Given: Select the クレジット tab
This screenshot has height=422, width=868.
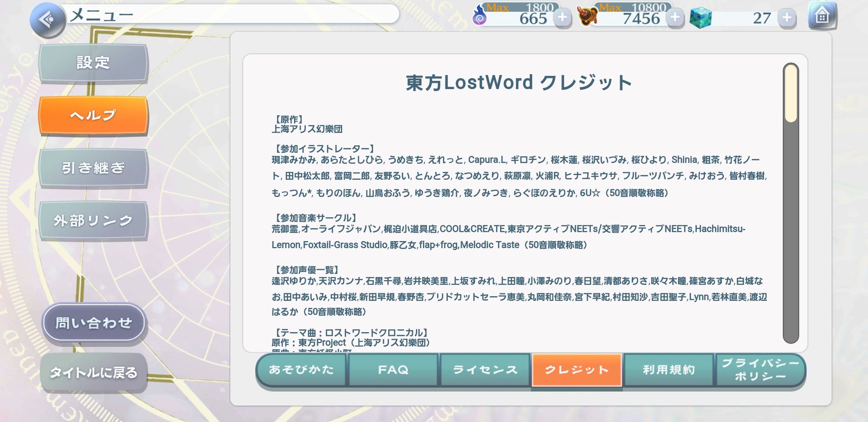Looking at the screenshot, I should click(577, 370).
